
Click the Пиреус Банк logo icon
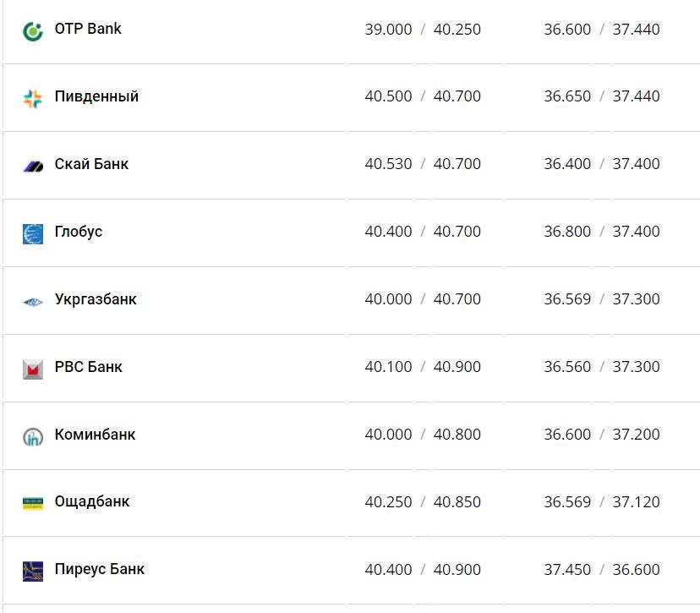[x=33, y=571]
